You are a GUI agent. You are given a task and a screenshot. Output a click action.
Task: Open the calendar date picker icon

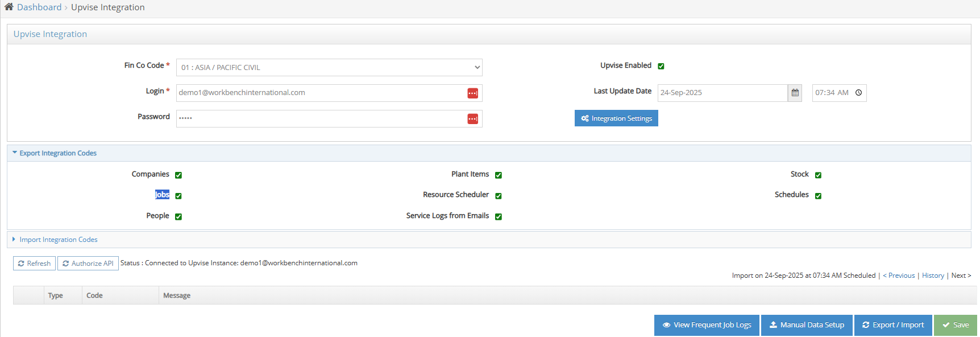795,93
